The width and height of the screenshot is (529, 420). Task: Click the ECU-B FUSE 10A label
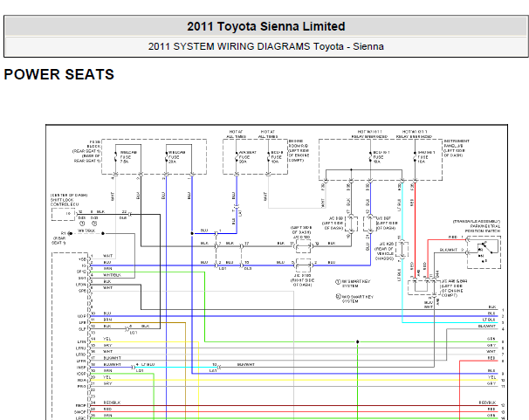click(x=277, y=157)
